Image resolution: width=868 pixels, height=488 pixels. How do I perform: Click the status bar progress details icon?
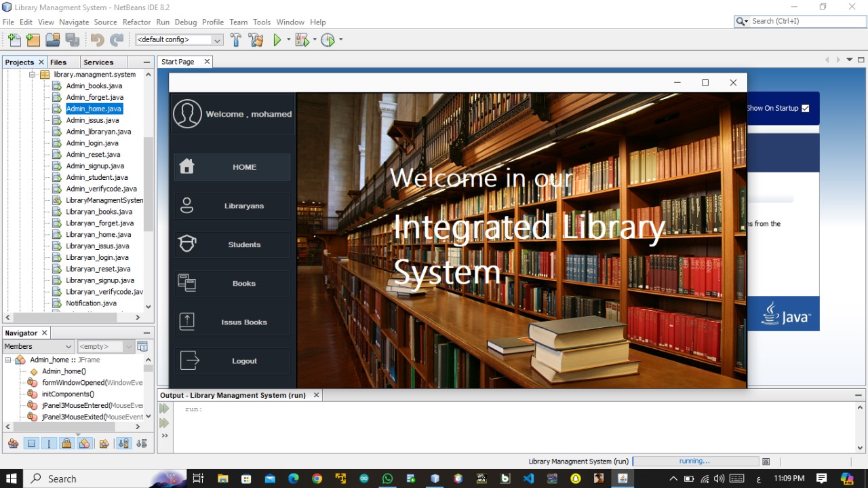[x=766, y=462]
